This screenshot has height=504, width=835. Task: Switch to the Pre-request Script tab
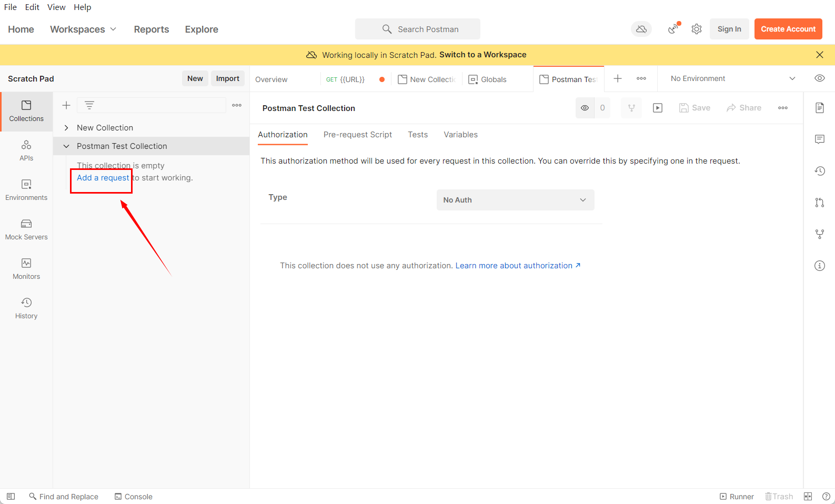click(358, 135)
